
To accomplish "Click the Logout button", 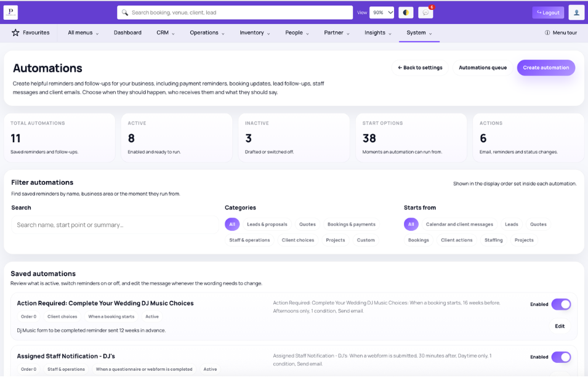I will (x=548, y=12).
